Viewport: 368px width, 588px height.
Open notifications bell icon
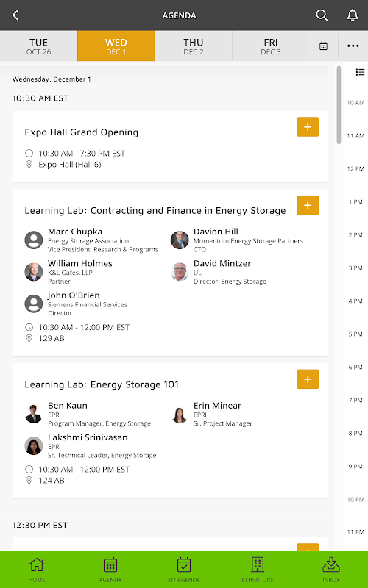pyautogui.click(x=353, y=15)
